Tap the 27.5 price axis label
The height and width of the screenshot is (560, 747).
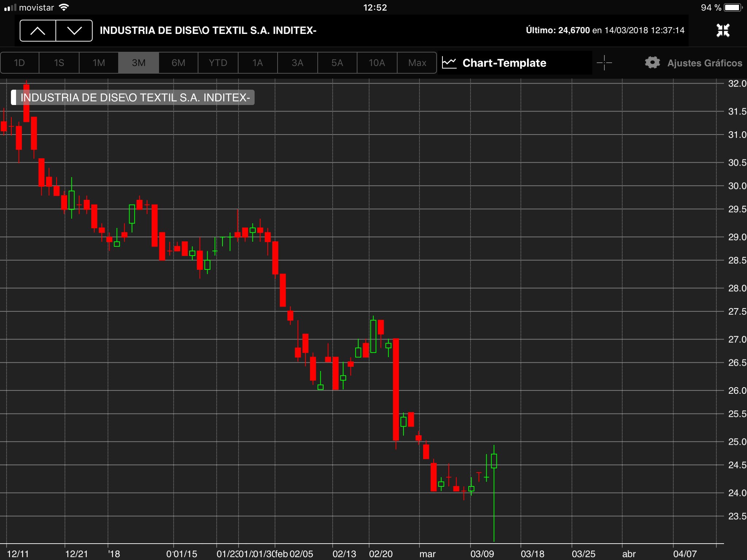point(737,311)
